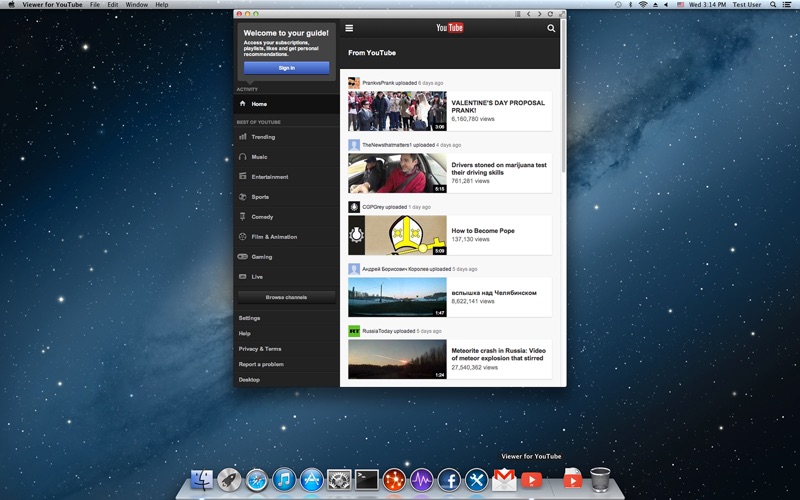Click TheNewsthatmatters1 uploader name
This screenshot has width=800, height=500.
[387, 145]
